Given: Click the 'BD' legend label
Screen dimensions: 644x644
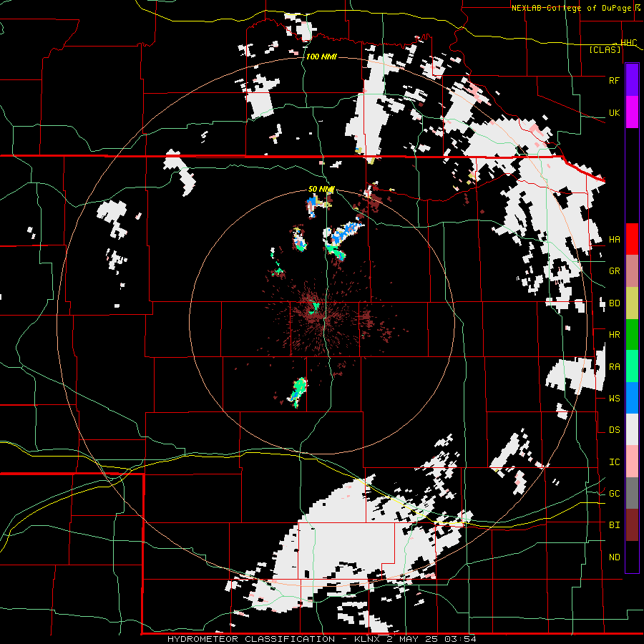Looking at the screenshot, I should click(614, 303).
